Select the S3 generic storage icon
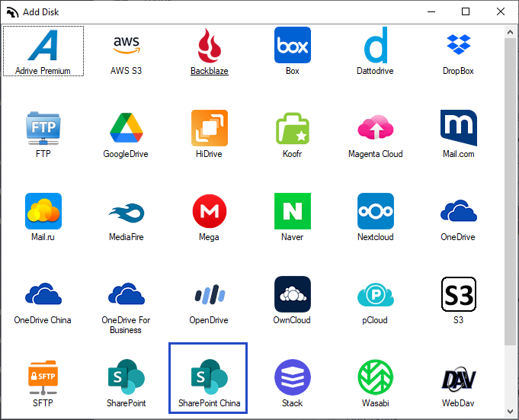Viewport: 519px width, 420px height. (x=459, y=294)
